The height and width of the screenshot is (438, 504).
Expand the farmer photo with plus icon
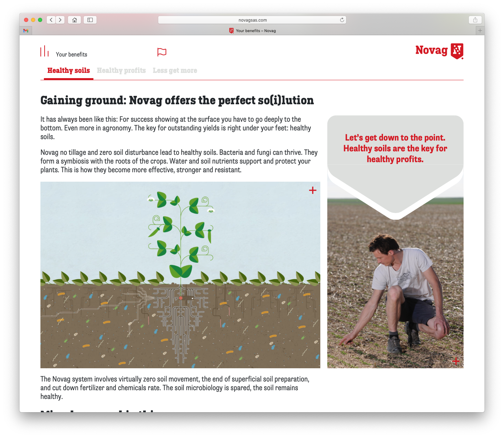click(x=456, y=361)
